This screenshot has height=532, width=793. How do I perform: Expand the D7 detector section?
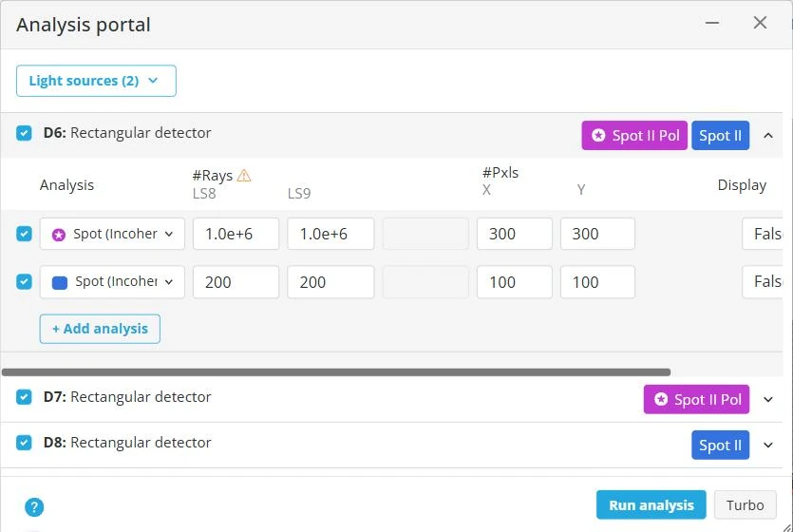768,400
